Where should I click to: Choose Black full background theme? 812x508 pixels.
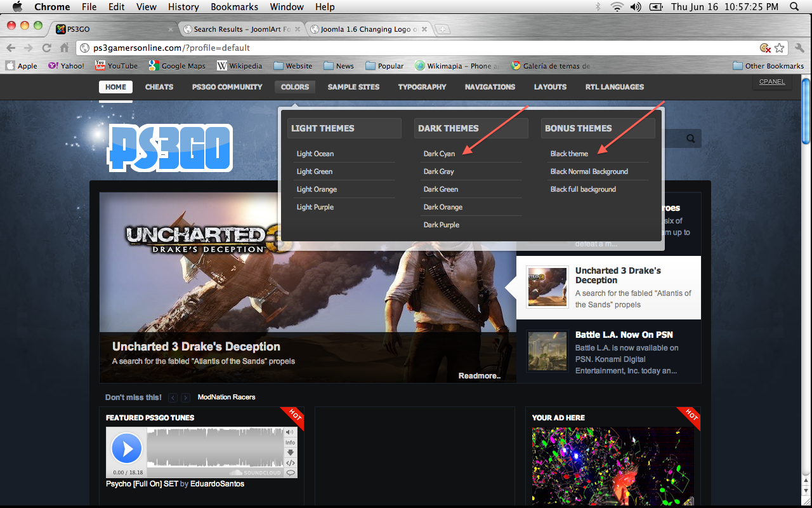pyautogui.click(x=583, y=189)
